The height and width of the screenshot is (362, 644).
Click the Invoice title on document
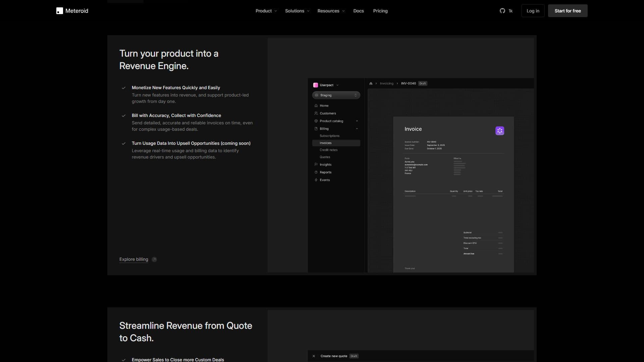pyautogui.click(x=413, y=129)
